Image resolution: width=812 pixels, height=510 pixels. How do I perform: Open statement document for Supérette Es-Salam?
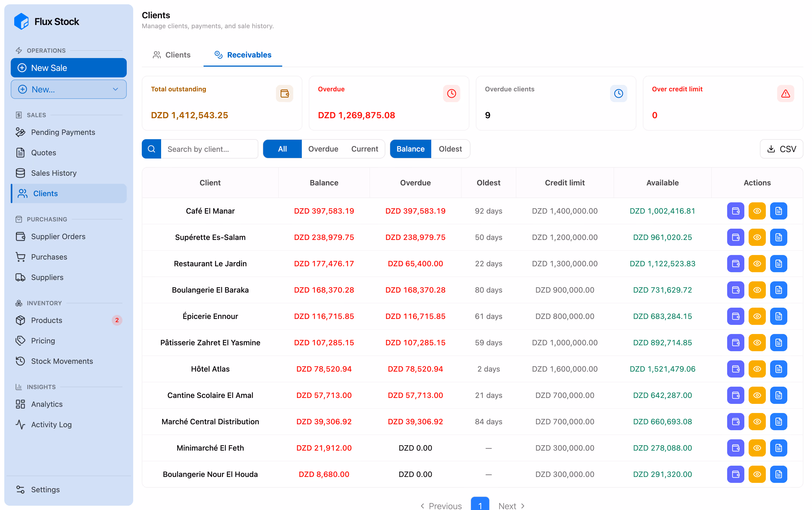(x=778, y=237)
